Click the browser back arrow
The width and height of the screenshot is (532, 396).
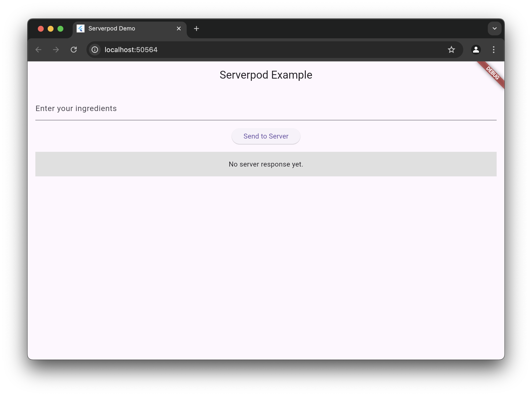click(x=39, y=50)
